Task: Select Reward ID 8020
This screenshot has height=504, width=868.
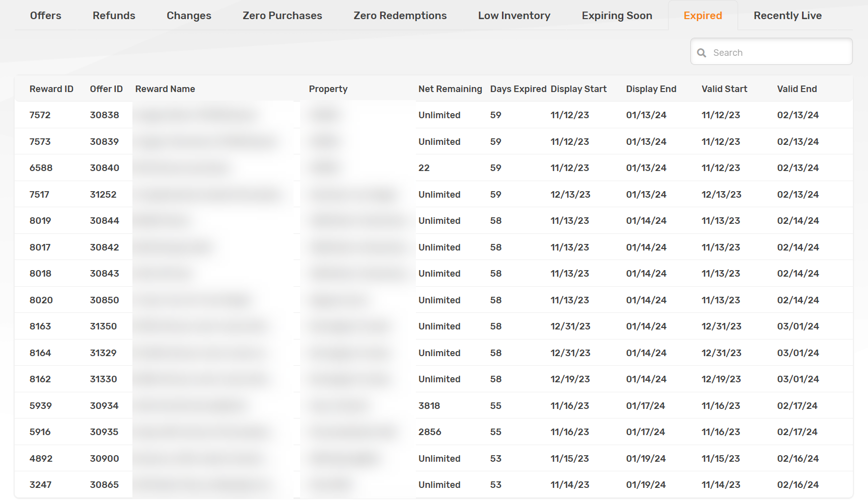Action: [x=41, y=300]
